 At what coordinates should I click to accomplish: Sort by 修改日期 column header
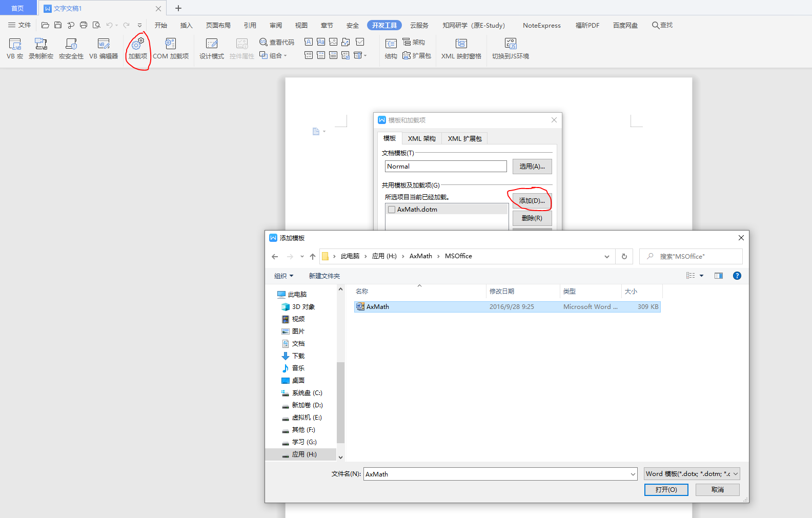coord(523,292)
